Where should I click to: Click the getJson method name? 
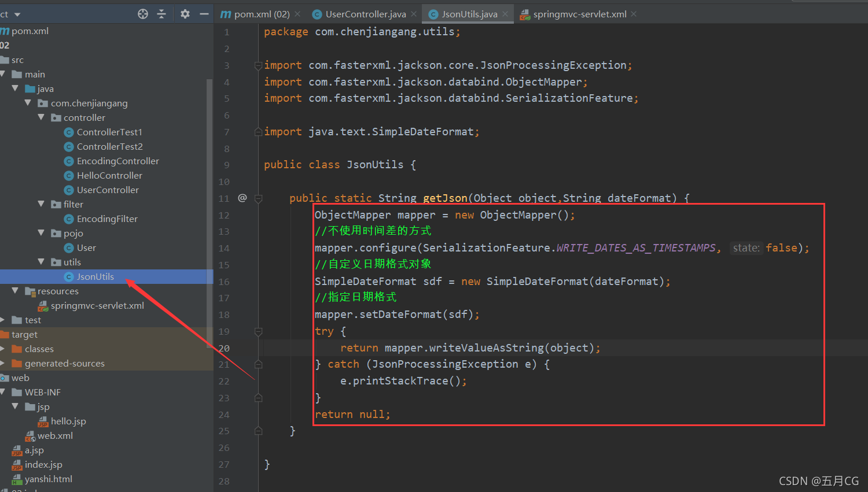pos(445,198)
